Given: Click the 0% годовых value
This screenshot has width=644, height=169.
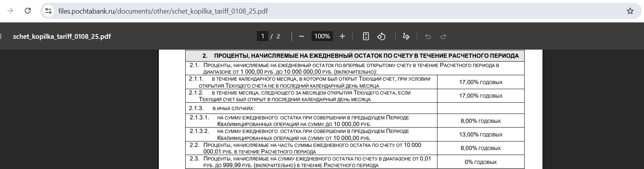Looking at the screenshot, I should [480, 162].
